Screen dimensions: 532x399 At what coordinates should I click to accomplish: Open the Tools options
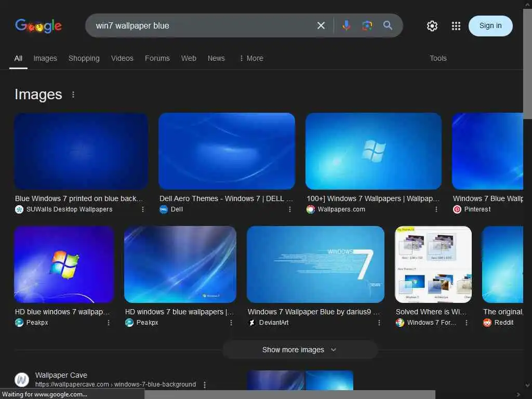point(438,58)
